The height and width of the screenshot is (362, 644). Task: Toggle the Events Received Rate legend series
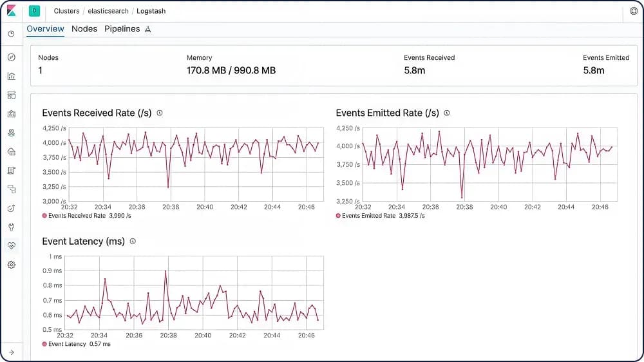[76, 216]
